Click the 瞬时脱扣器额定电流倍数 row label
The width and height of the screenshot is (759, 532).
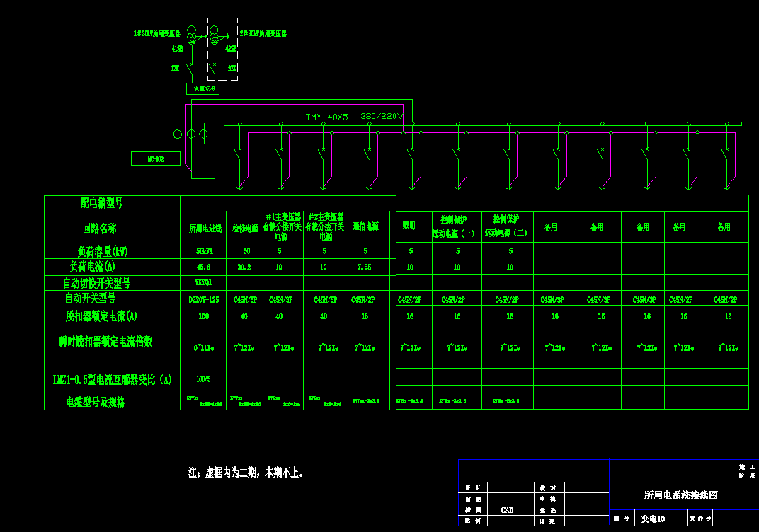pyautogui.click(x=105, y=342)
